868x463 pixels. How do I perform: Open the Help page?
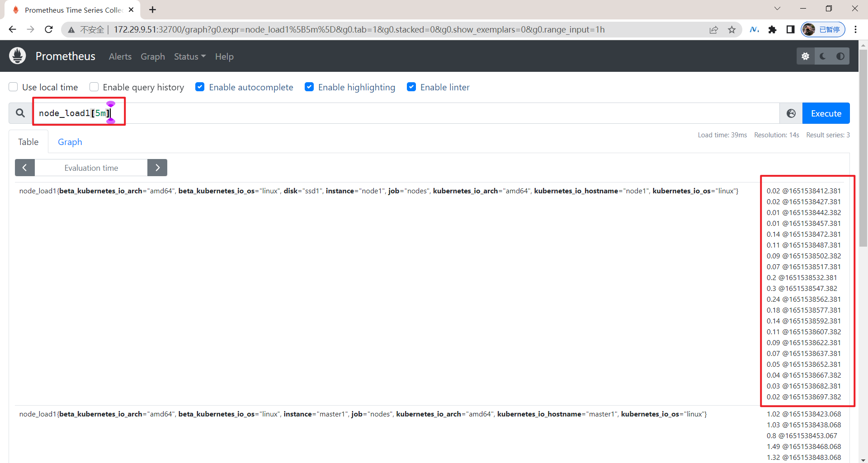(x=224, y=56)
